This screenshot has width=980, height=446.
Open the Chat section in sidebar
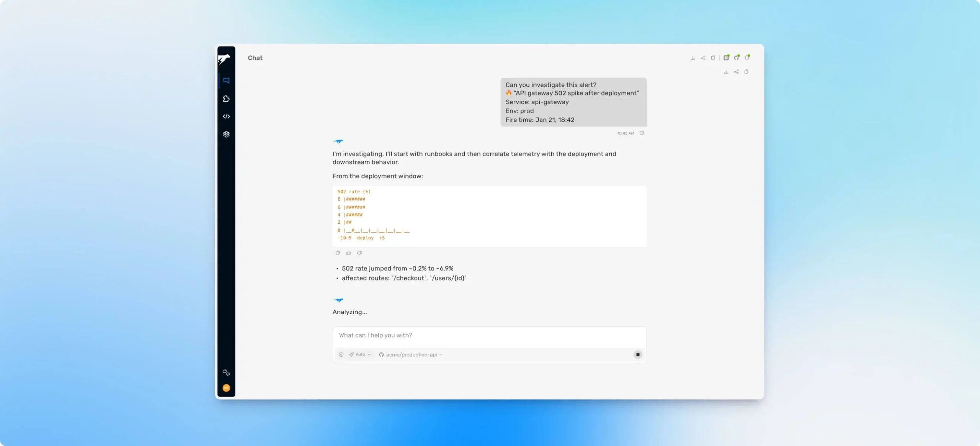tap(226, 80)
